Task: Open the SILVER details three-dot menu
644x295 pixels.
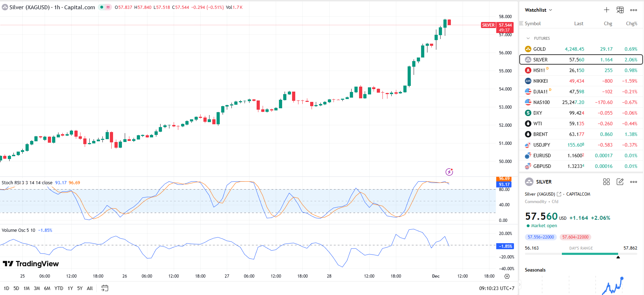Action: pos(633,182)
